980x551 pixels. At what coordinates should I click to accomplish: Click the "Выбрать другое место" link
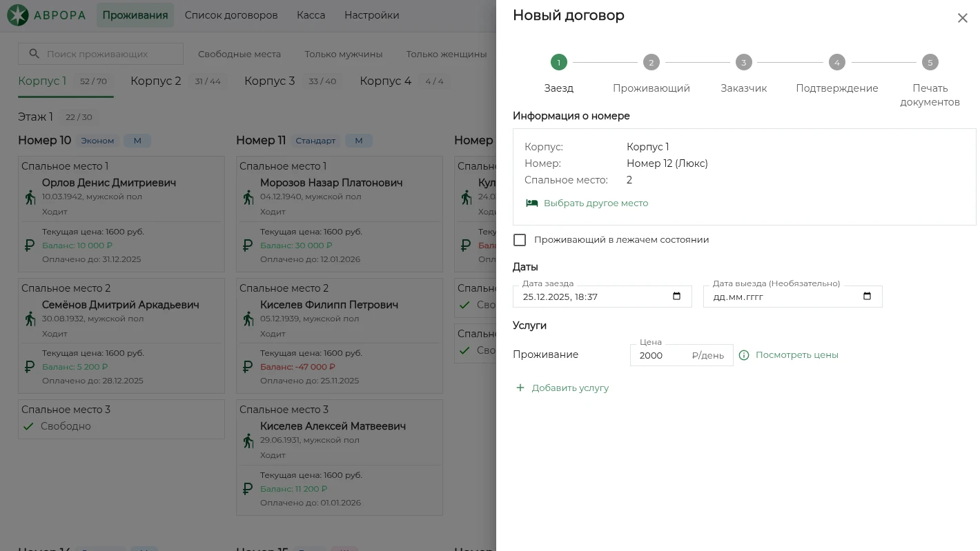596,203
